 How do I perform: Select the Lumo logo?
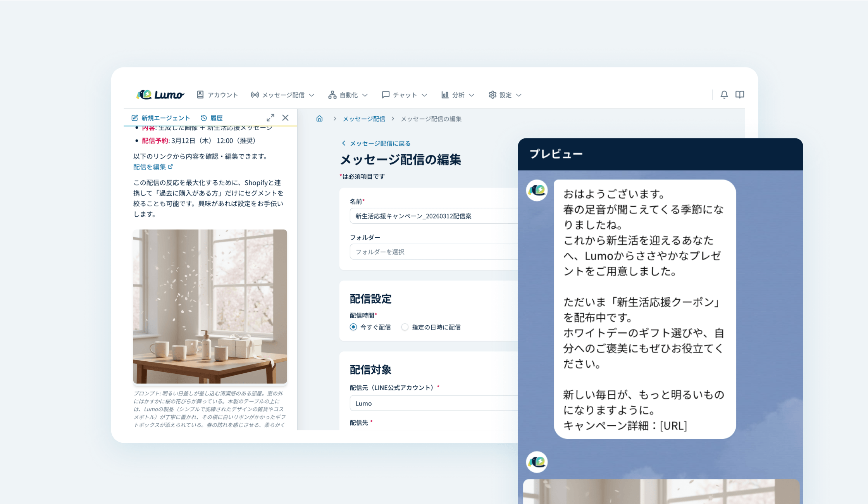[x=161, y=94]
